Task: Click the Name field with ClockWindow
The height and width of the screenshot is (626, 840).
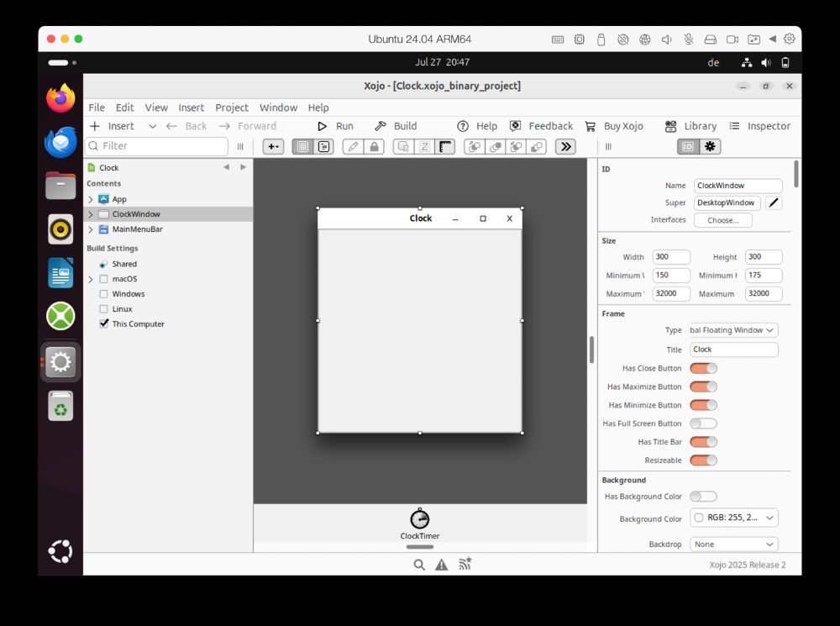Action: pyautogui.click(x=738, y=186)
